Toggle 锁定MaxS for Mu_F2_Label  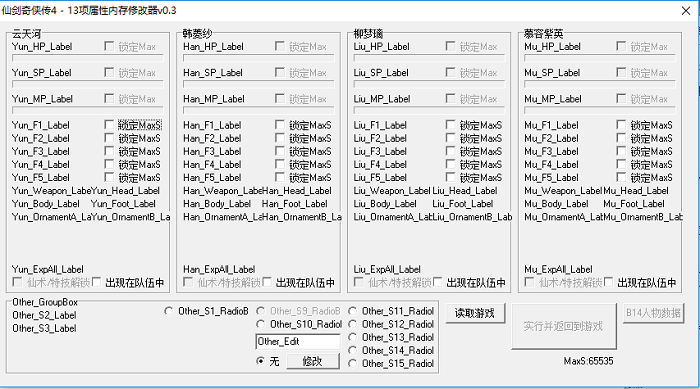621,138
